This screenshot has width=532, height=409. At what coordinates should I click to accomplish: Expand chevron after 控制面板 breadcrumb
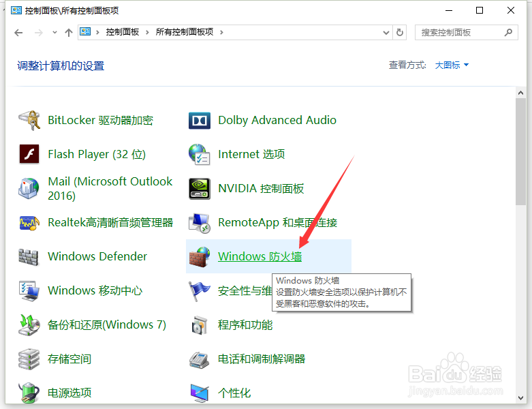pyautogui.click(x=147, y=33)
